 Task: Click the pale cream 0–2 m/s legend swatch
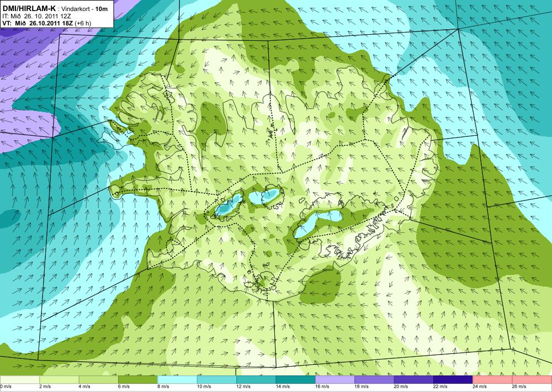[x=19, y=380]
